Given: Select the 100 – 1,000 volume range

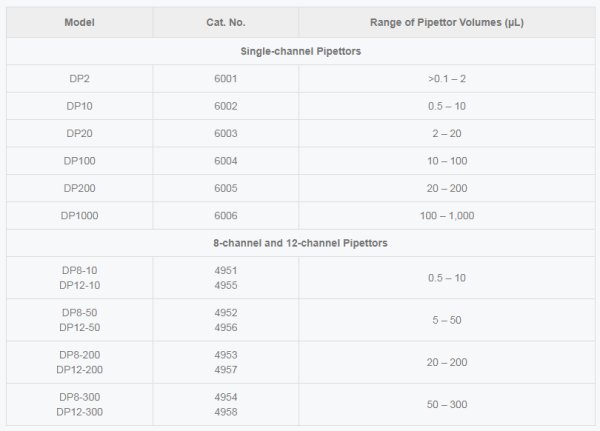Looking at the screenshot, I should coord(446,215).
